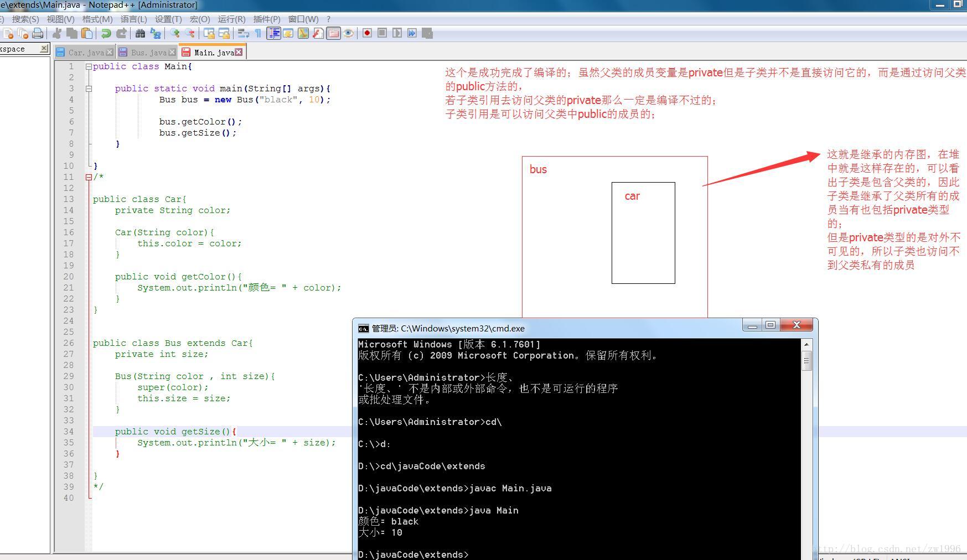Toggle synchronized horizontal scrolling icon

[x=224, y=33]
